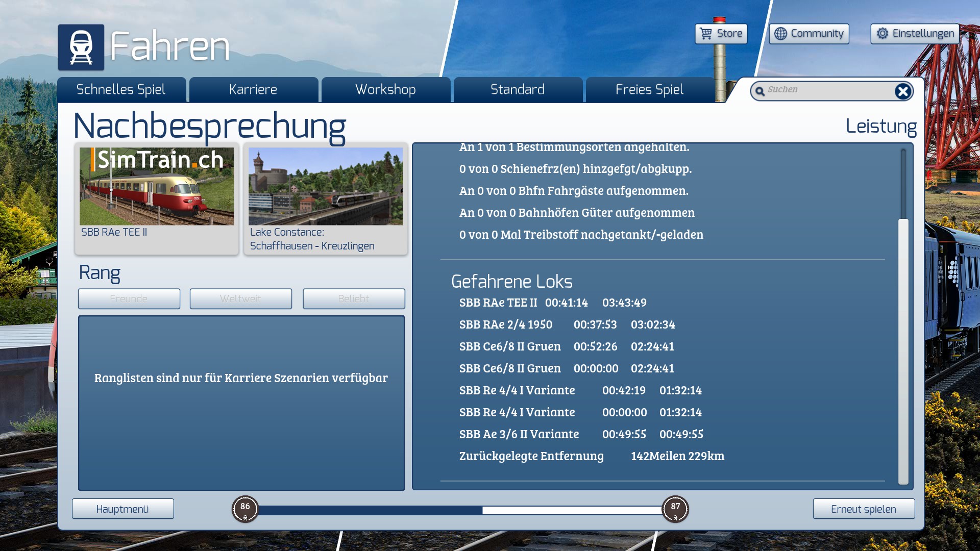The width and height of the screenshot is (980, 551).
Task: Click the level 87 badge icon
Action: [675, 509]
